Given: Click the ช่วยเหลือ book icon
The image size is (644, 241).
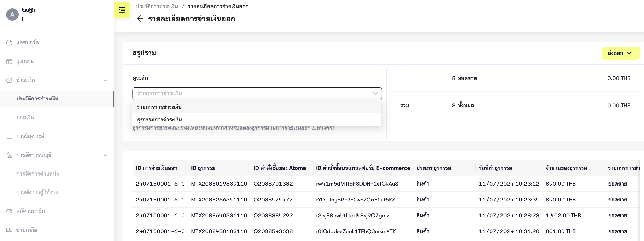Looking at the screenshot, I should coord(9,230).
